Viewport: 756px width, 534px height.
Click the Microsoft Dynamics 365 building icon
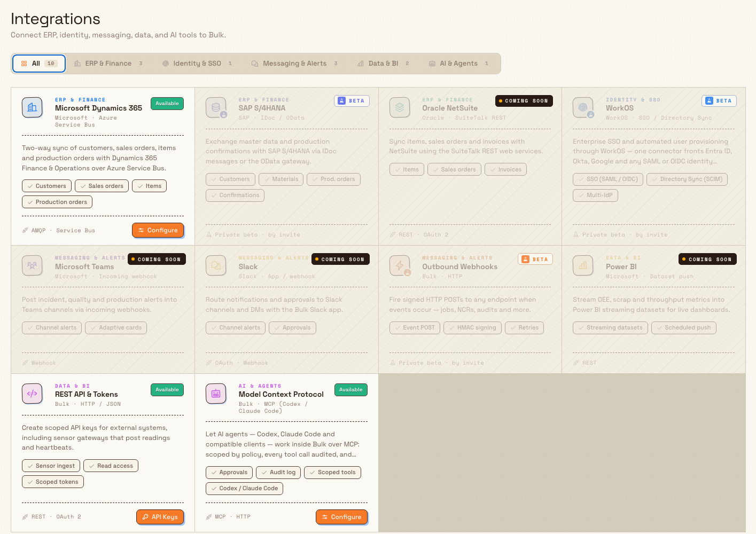point(32,107)
